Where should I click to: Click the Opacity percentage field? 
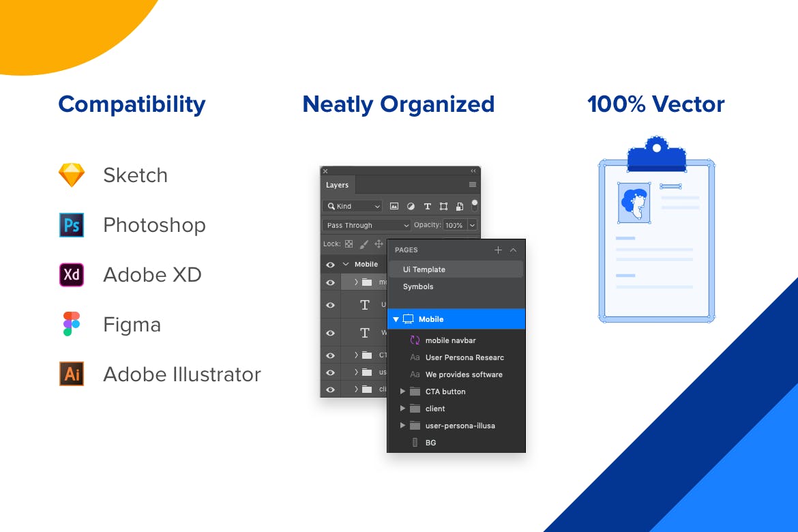[454, 225]
